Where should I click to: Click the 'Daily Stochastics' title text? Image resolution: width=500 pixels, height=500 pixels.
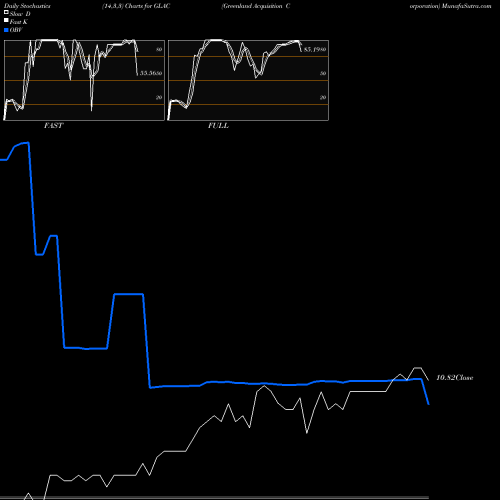coord(27,6)
